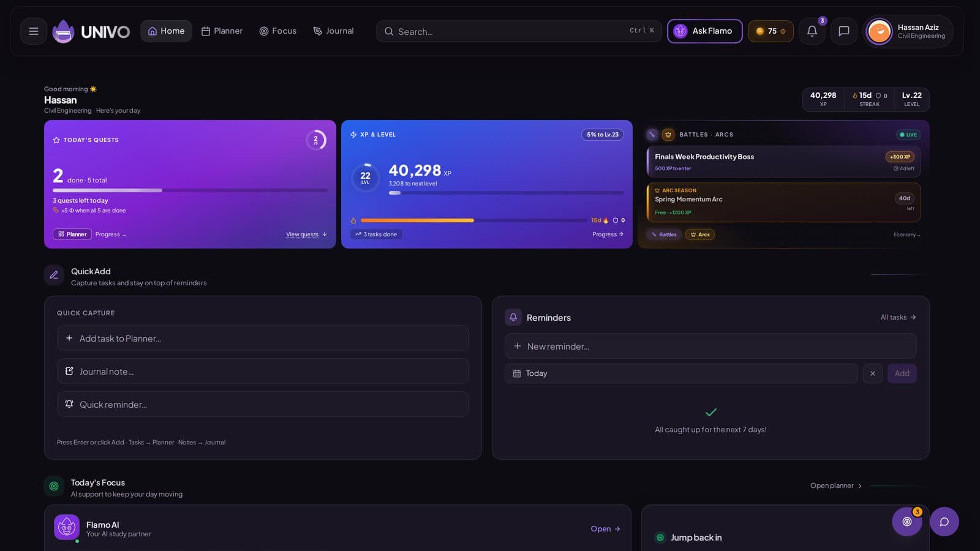Click Hassan Aziz profile avatar
The height and width of the screenshot is (551, 980).
click(880, 31)
